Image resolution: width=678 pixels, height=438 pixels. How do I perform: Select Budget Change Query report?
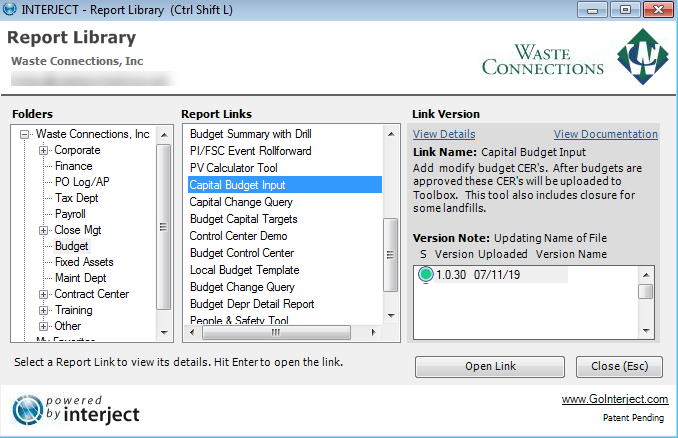coord(242,287)
